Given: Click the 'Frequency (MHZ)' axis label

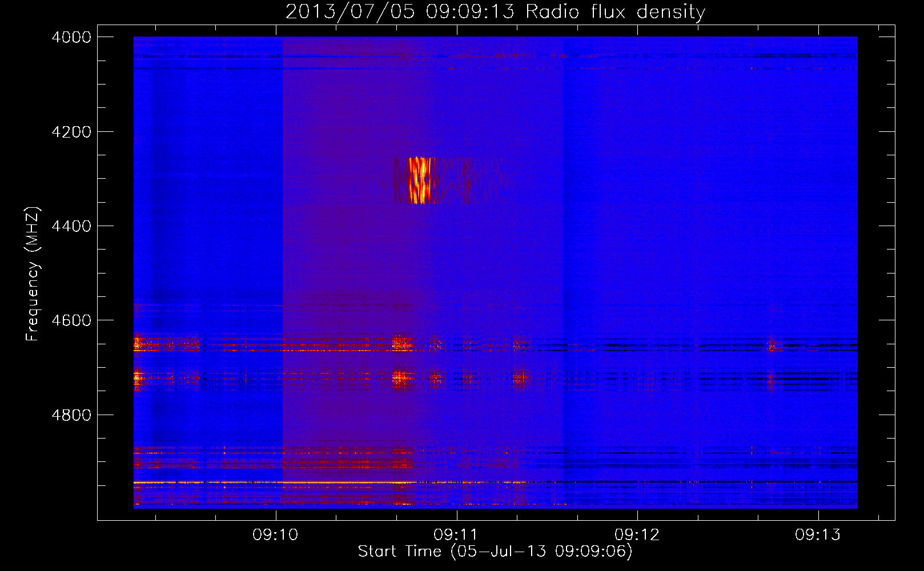Looking at the screenshot, I should tap(33, 274).
